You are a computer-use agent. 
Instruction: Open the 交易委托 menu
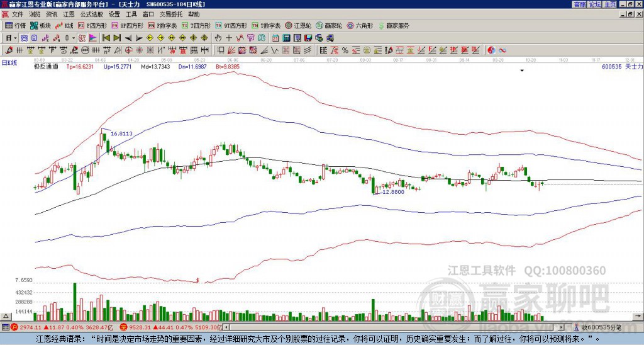click(x=171, y=14)
